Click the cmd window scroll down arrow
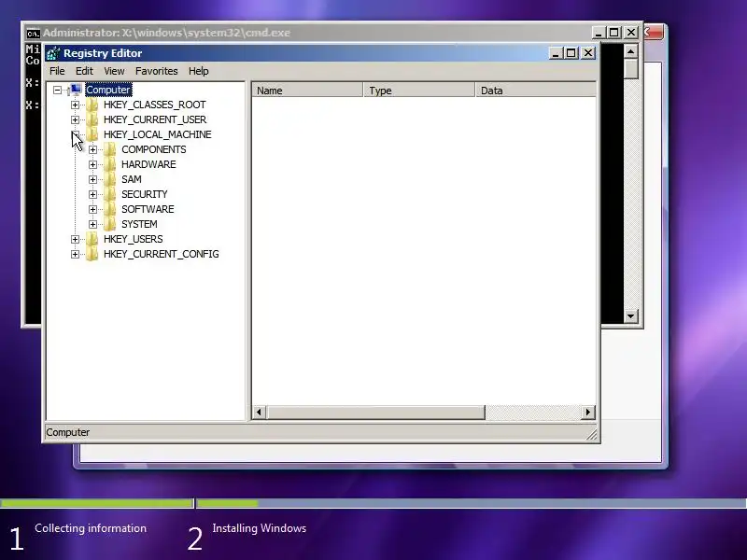 click(631, 315)
